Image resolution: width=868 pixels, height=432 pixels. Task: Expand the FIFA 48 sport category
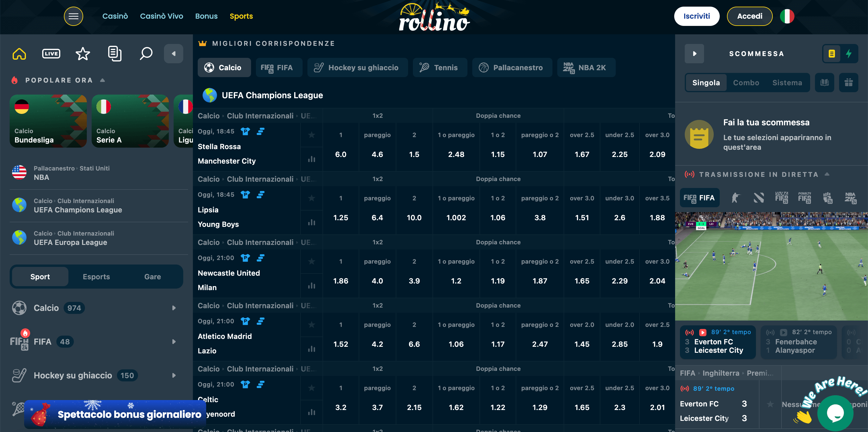click(x=97, y=341)
